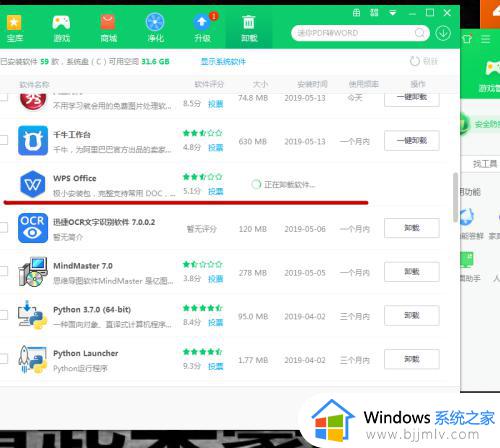Select the MindMaster 7.0 name text
The image size is (500, 448).
click(x=83, y=266)
